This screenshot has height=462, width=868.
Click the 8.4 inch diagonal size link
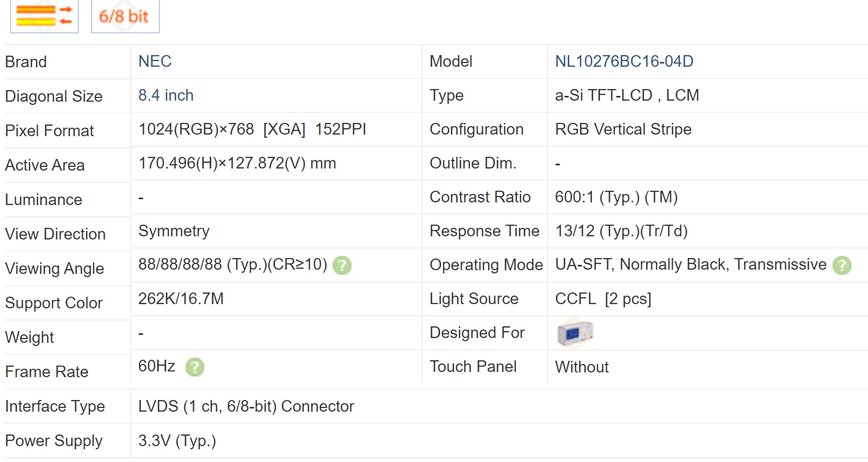click(x=166, y=95)
